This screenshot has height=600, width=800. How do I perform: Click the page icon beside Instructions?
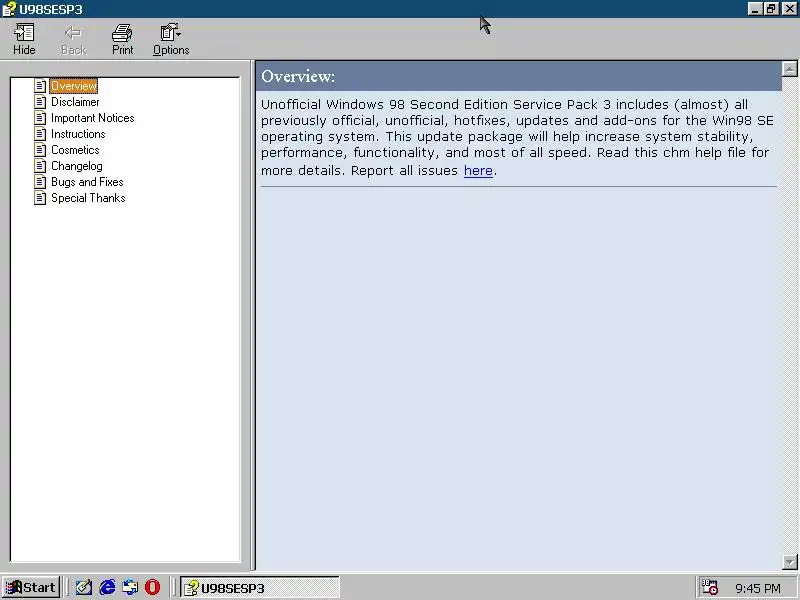[40, 134]
